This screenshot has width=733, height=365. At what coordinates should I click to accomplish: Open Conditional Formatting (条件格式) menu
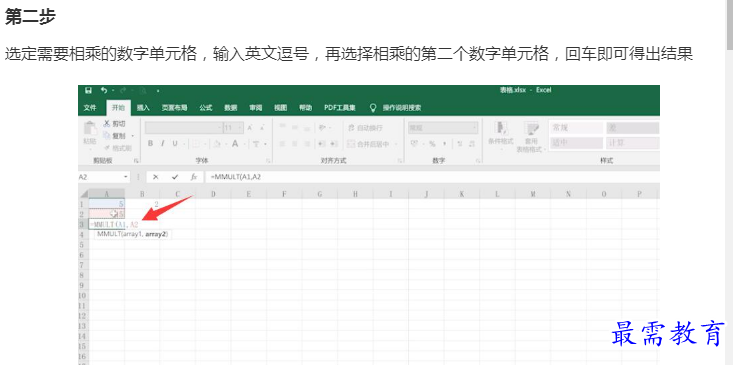[x=501, y=136]
